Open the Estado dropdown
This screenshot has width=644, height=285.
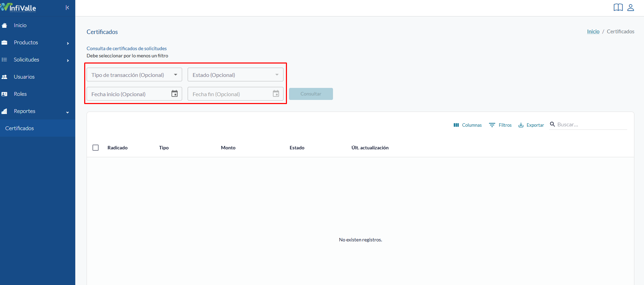click(x=235, y=75)
